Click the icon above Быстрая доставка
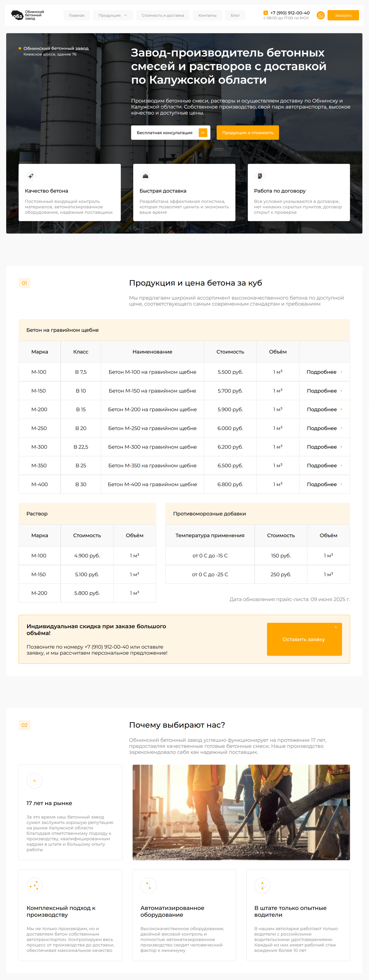The width and height of the screenshot is (369, 980). coord(146,176)
